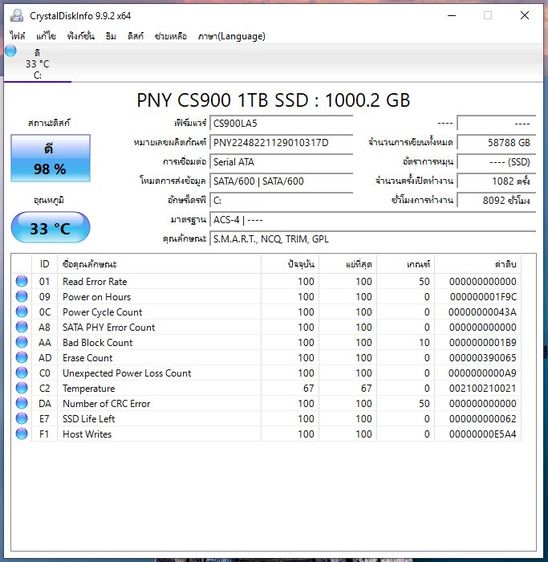Click the status orb for Erase Count
Viewport: 548px width, 562px height.
(x=22, y=357)
